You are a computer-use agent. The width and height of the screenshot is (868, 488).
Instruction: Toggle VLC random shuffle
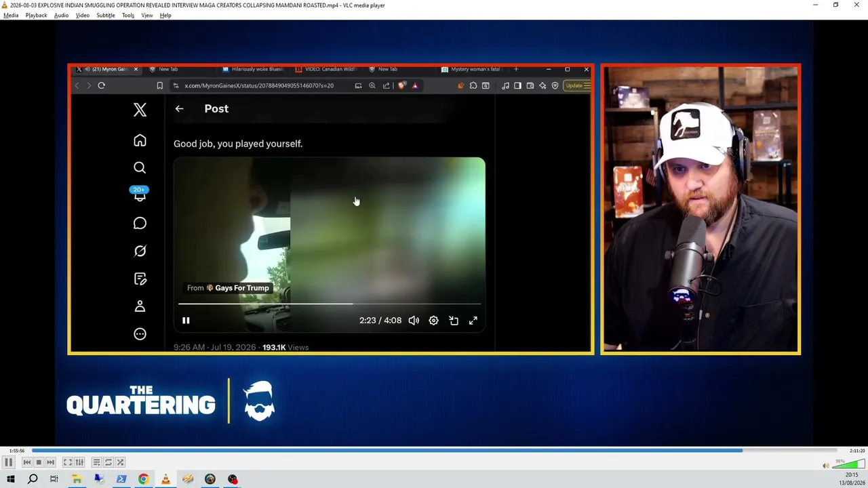(x=120, y=462)
